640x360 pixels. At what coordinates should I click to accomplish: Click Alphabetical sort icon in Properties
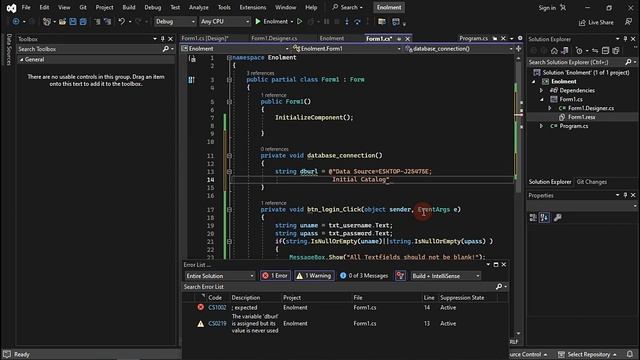click(x=544, y=218)
